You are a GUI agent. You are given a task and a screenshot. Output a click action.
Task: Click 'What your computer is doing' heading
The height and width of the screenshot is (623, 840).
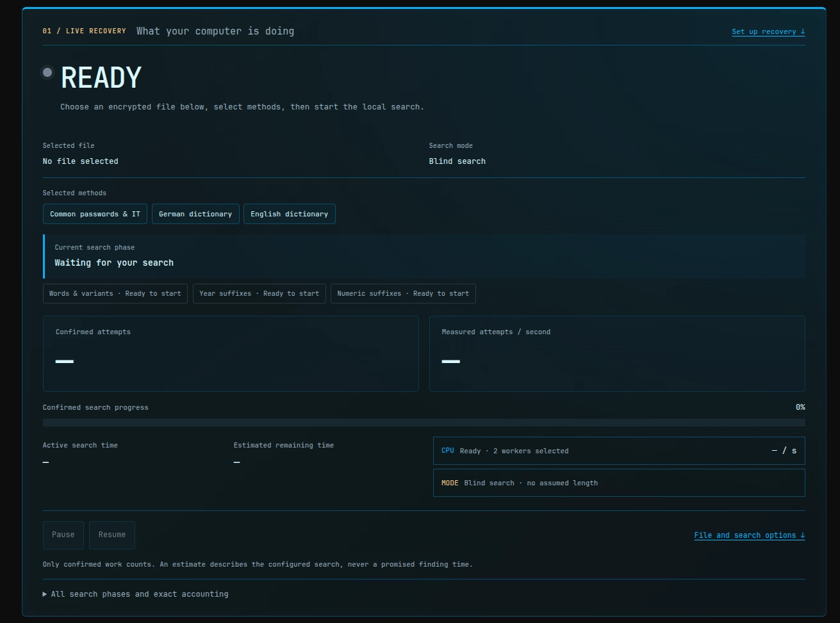(x=215, y=31)
